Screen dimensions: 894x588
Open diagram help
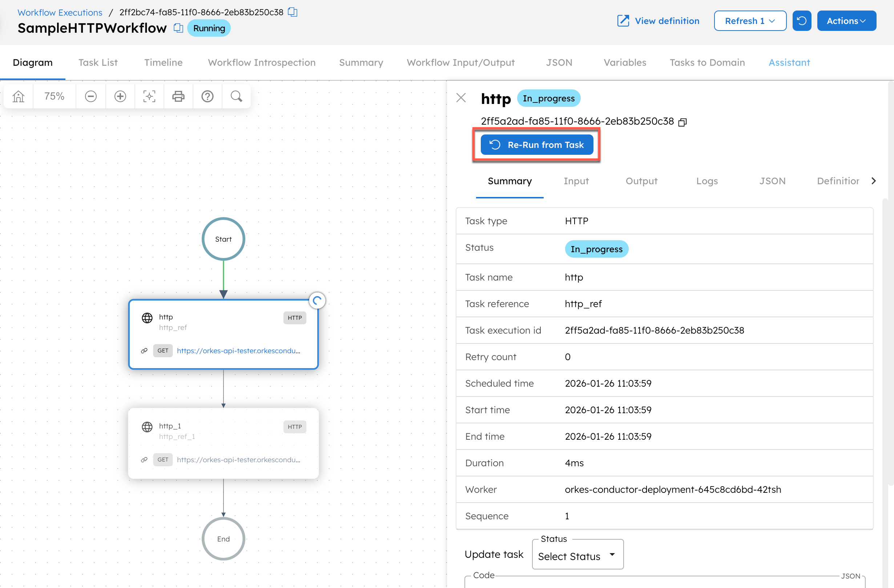[208, 96]
